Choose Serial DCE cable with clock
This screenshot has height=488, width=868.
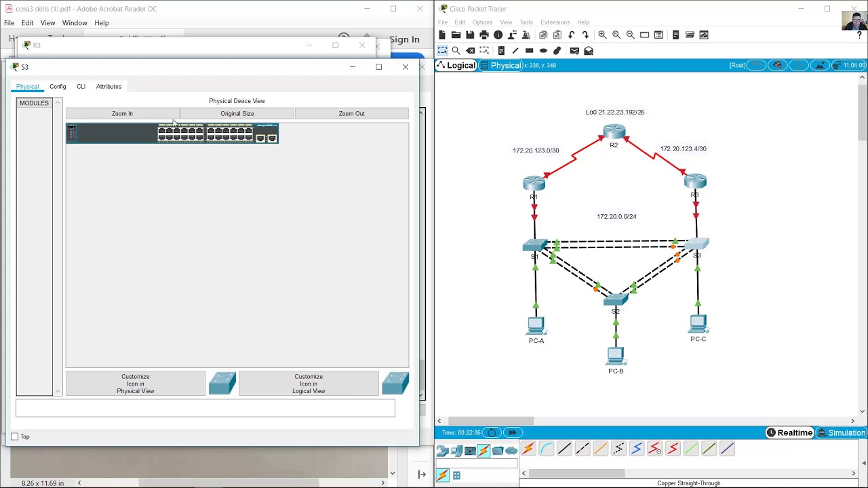[654, 449]
